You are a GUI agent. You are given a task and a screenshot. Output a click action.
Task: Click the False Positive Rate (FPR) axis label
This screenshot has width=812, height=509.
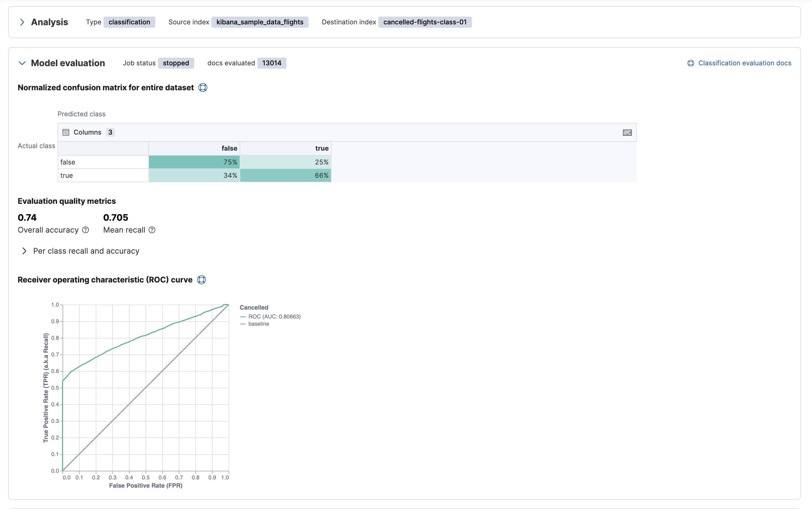pyautogui.click(x=146, y=485)
